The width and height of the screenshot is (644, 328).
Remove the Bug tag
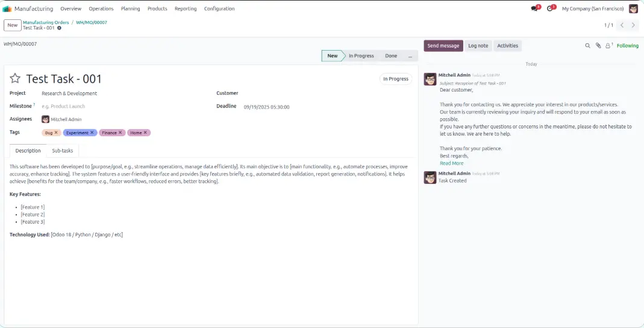[56, 133]
